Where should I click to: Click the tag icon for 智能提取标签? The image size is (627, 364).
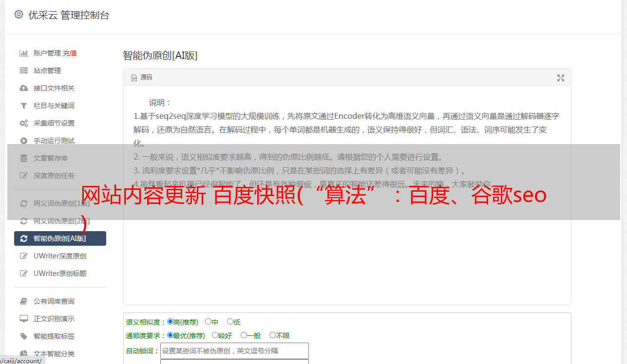[23, 336]
